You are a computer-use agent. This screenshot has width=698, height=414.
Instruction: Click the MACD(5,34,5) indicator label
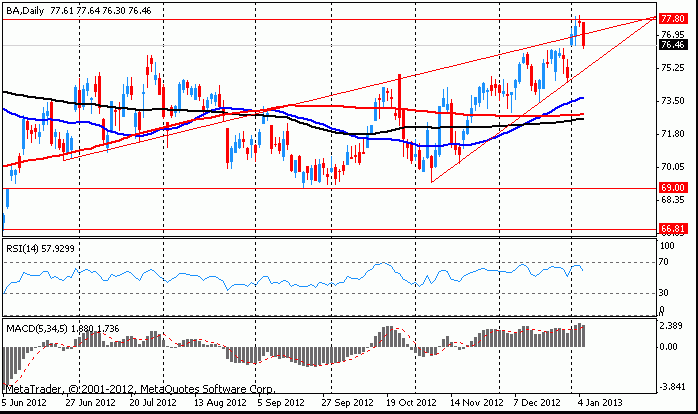click(x=63, y=329)
